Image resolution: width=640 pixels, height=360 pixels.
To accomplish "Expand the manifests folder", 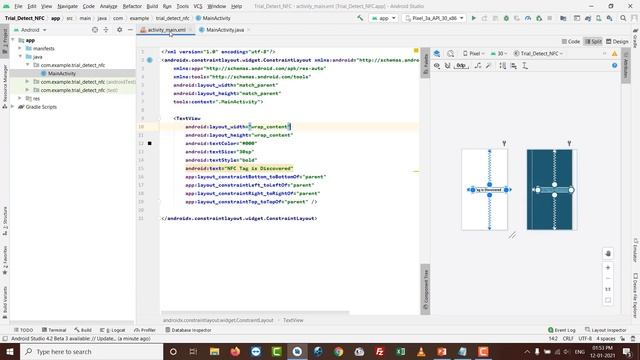I will pyautogui.click(x=20, y=48).
